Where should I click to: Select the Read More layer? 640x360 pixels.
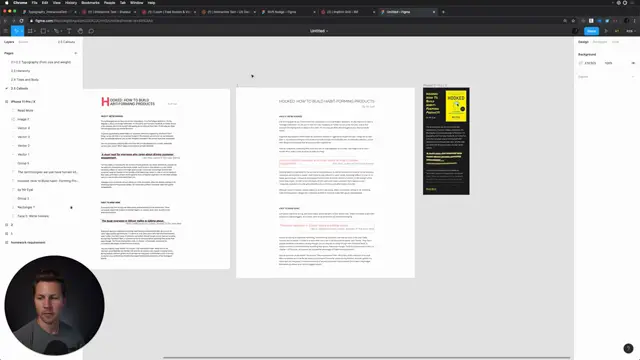point(25,111)
